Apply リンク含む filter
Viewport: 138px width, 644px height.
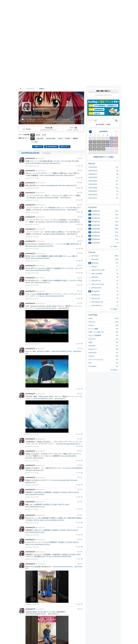click(35, 142)
